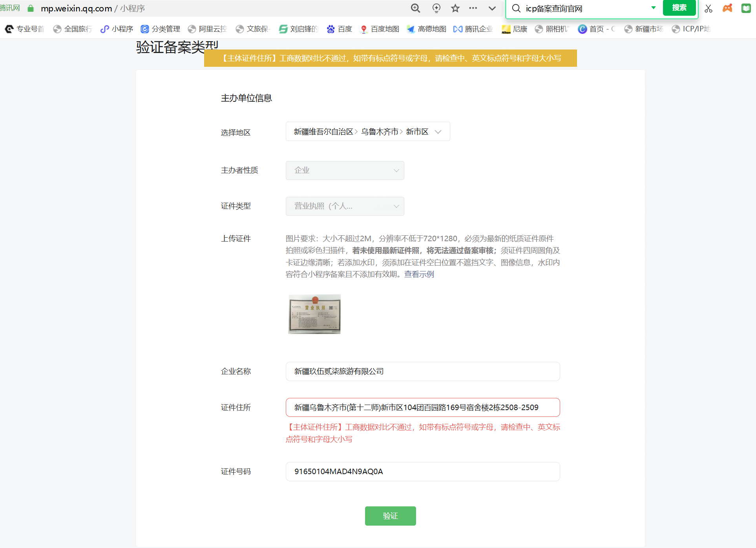Screen dimensions: 756x548
Task: Click the green 搜索 button
Action: pos(679,8)
